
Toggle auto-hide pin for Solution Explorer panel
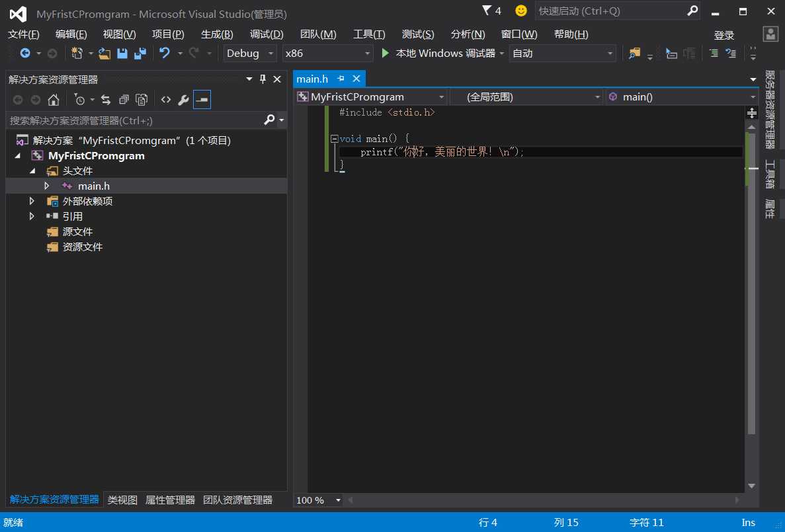click(x=263, y=79)
